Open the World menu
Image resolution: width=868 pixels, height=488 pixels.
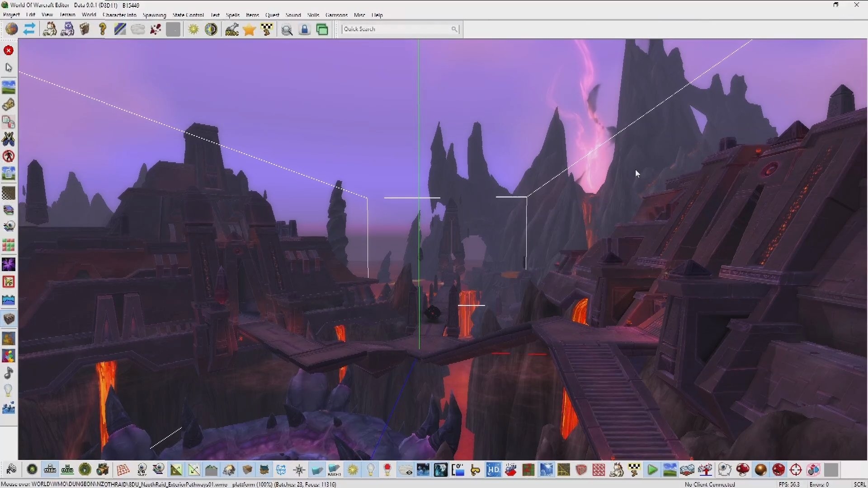coord(89,15)
